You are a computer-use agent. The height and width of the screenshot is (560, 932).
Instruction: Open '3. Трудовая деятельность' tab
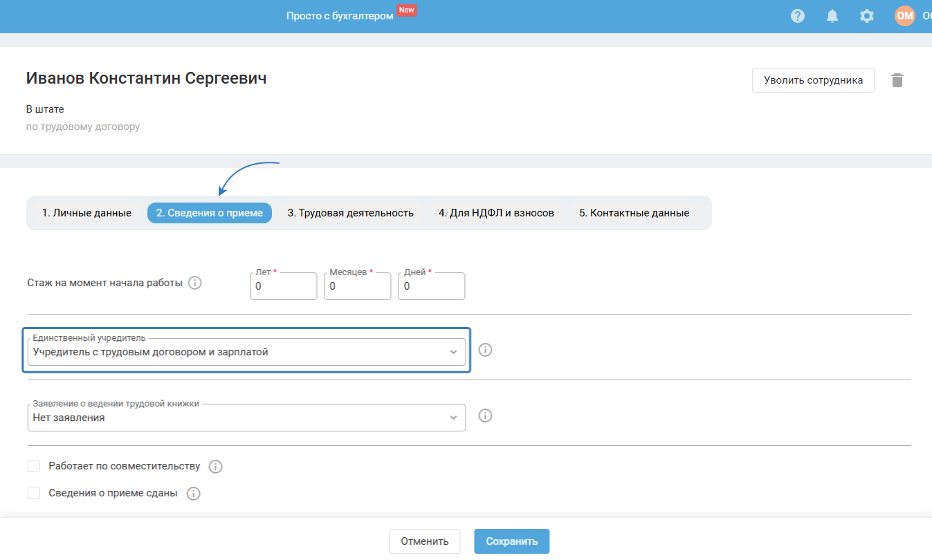[351, 213]
